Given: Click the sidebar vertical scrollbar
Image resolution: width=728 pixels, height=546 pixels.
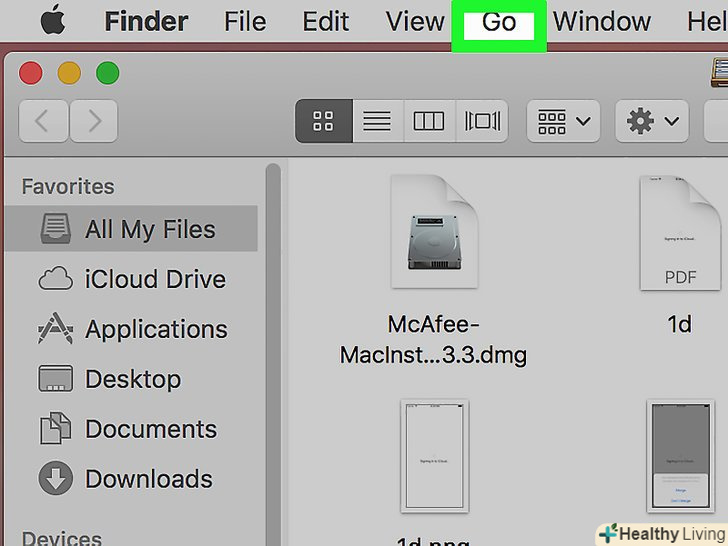Looking at the screenshot, I should point(273,353).
